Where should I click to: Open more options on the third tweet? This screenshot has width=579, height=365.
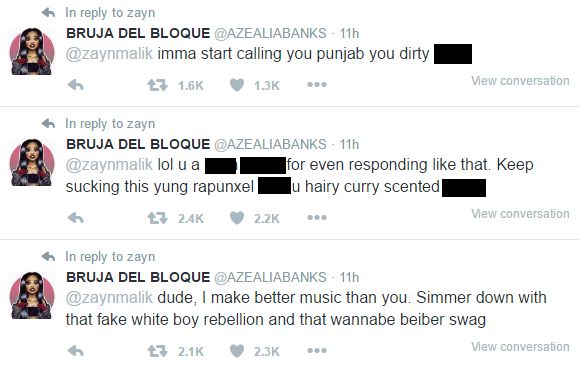[317, 351]
